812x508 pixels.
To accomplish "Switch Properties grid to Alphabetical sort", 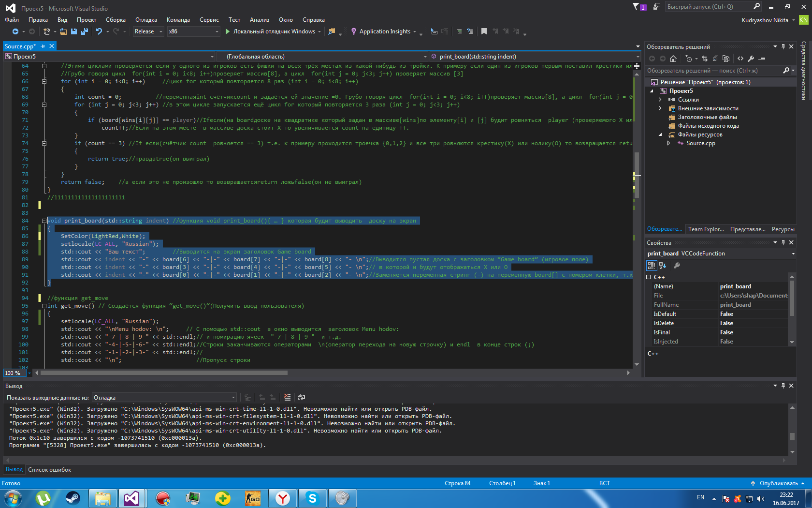I will [x=663, y=265].
